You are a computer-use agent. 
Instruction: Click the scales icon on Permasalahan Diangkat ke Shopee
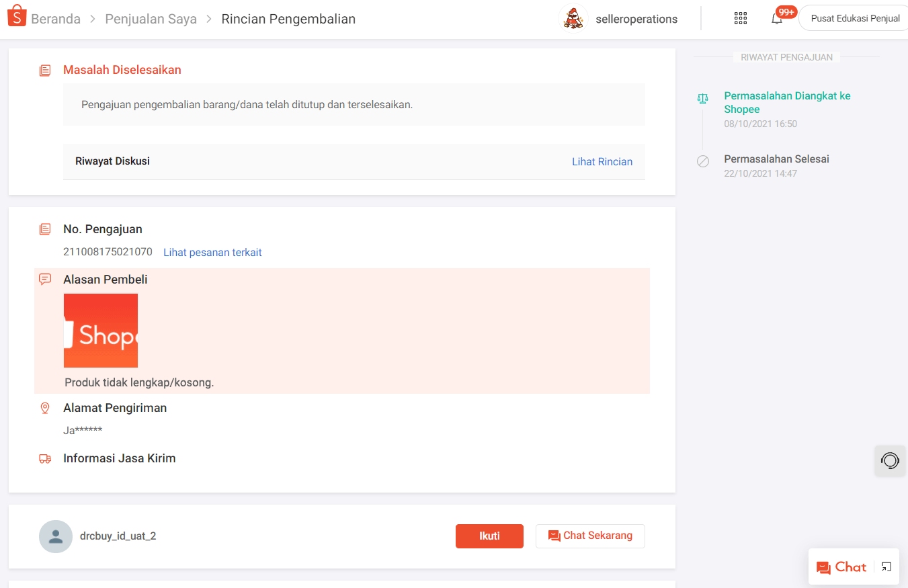(703, 97)
